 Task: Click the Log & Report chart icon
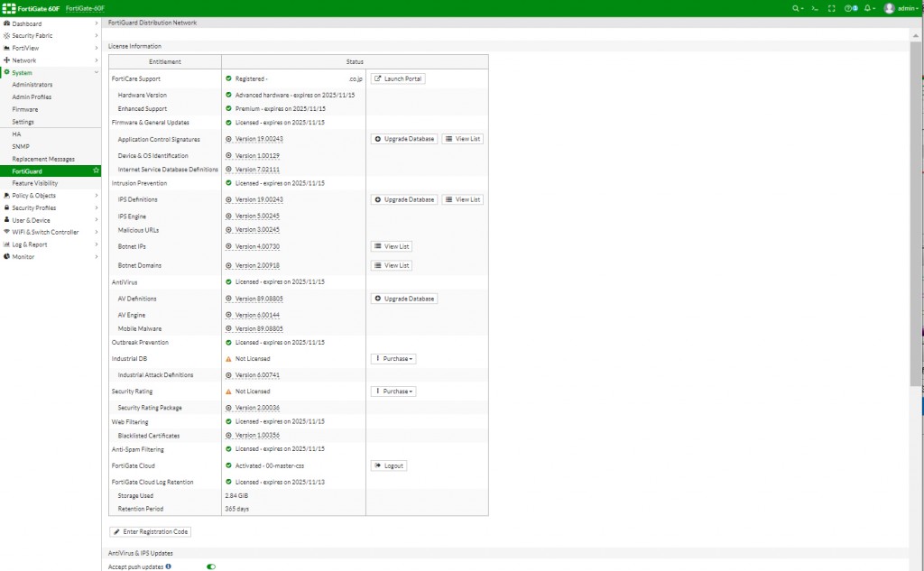6,244
